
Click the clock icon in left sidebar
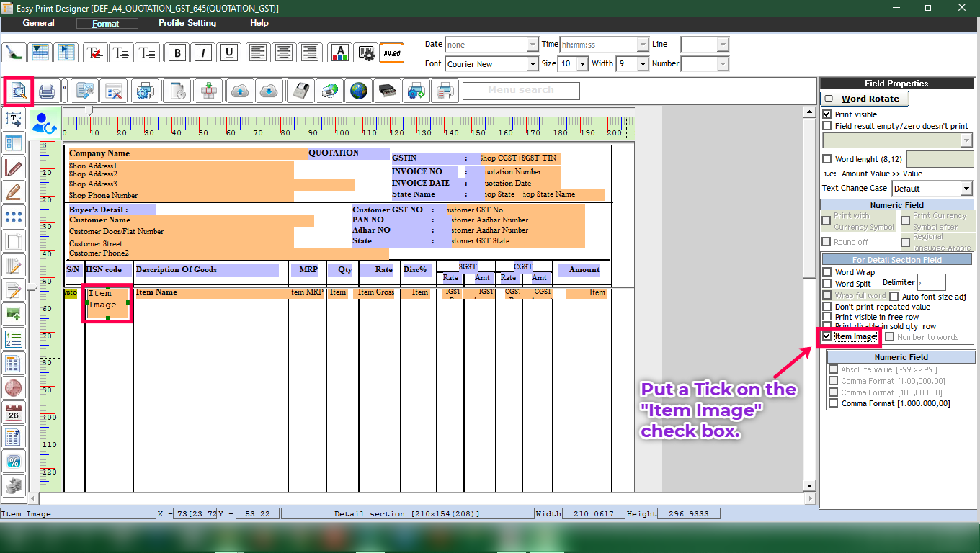14,388
